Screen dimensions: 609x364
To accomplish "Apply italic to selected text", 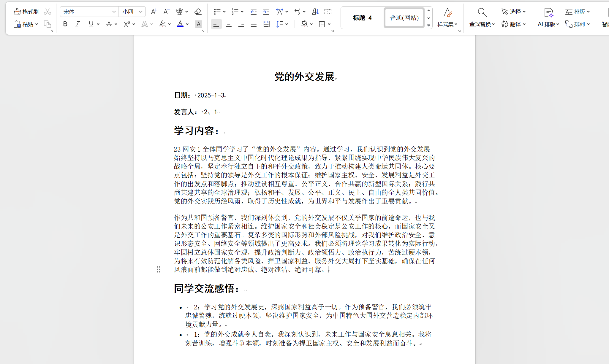I will click(x=77, y=24).
